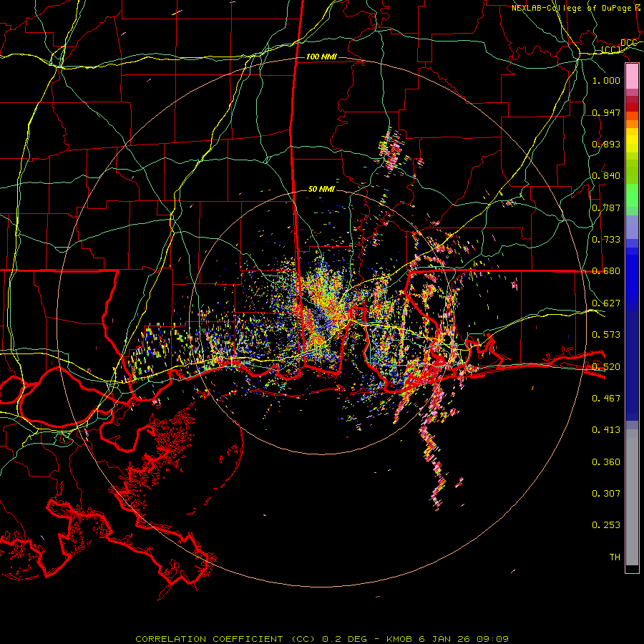The image size is (644, 644).
Task: Click the 0.467 scale value
Action: tap(606, 398)
